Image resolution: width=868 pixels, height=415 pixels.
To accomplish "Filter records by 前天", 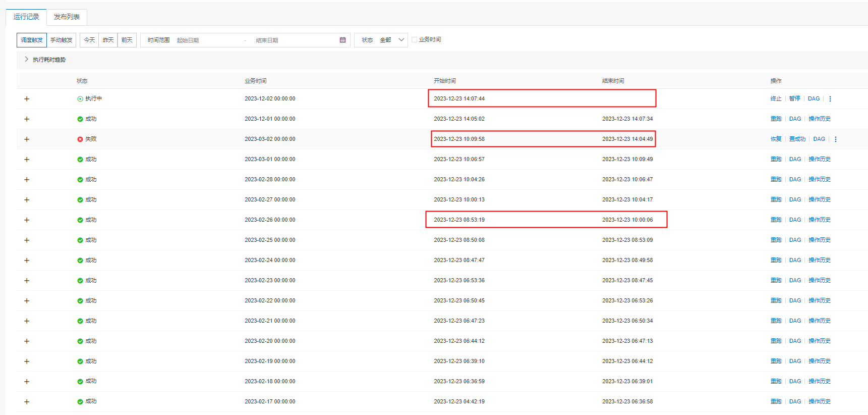I will point(127,40).
